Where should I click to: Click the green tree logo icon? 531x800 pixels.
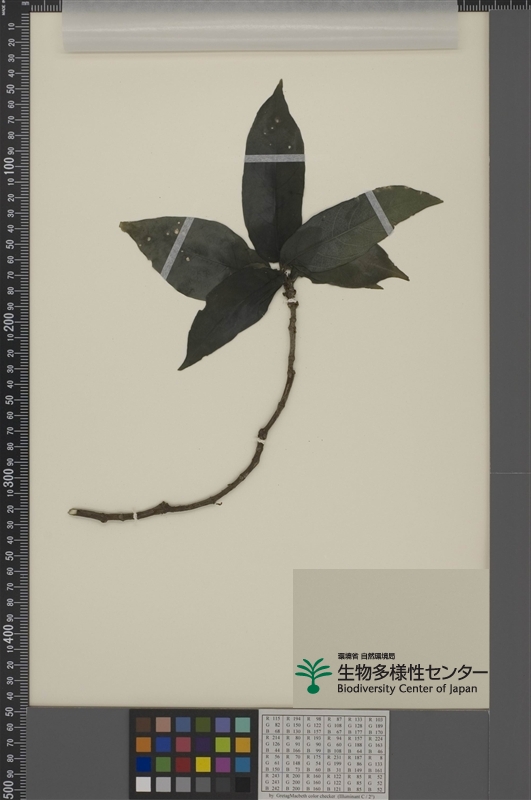(313, 676)
